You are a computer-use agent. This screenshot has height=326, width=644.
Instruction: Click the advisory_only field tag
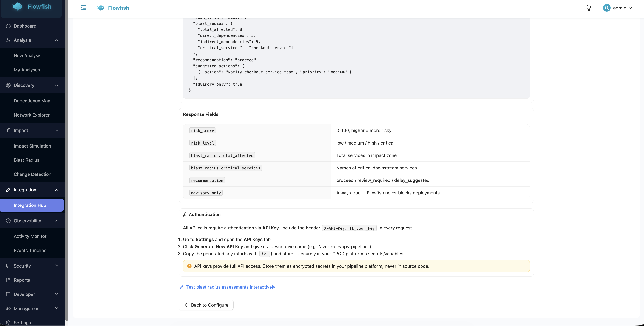click(206, 193)
